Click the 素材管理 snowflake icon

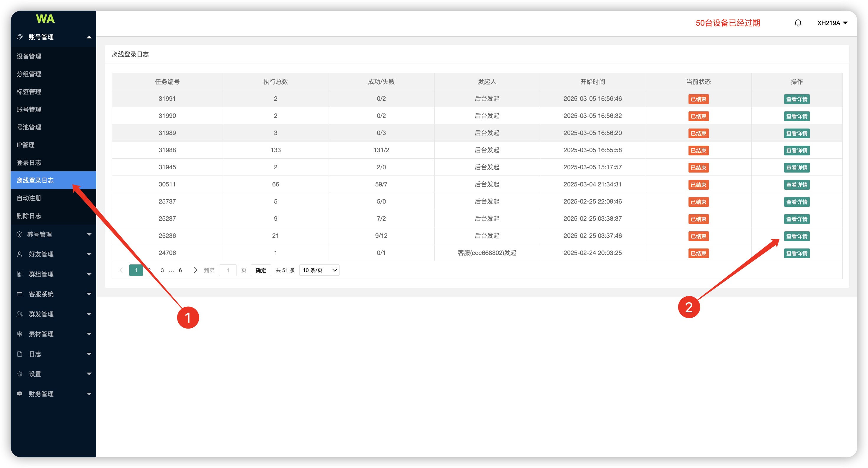pyautogui.click(x=19, y=334)
